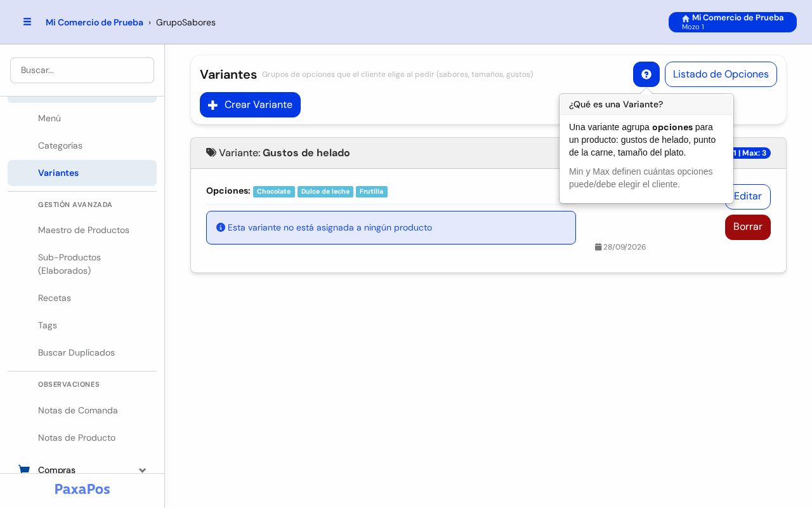Open Sub-Productos (Elaborados)

(x=82, y=264)
